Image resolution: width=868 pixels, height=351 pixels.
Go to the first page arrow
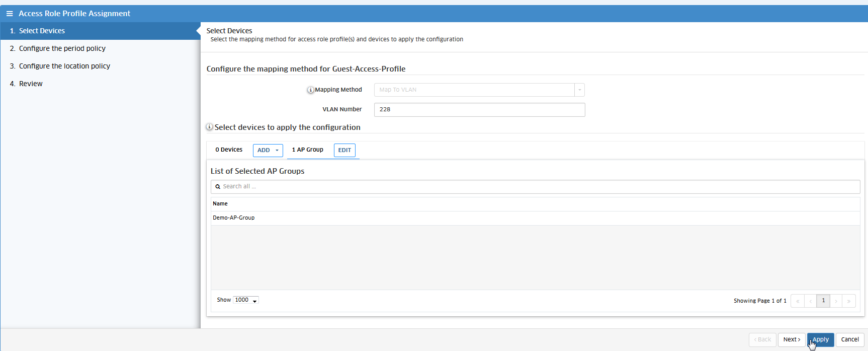coord(798,301)
